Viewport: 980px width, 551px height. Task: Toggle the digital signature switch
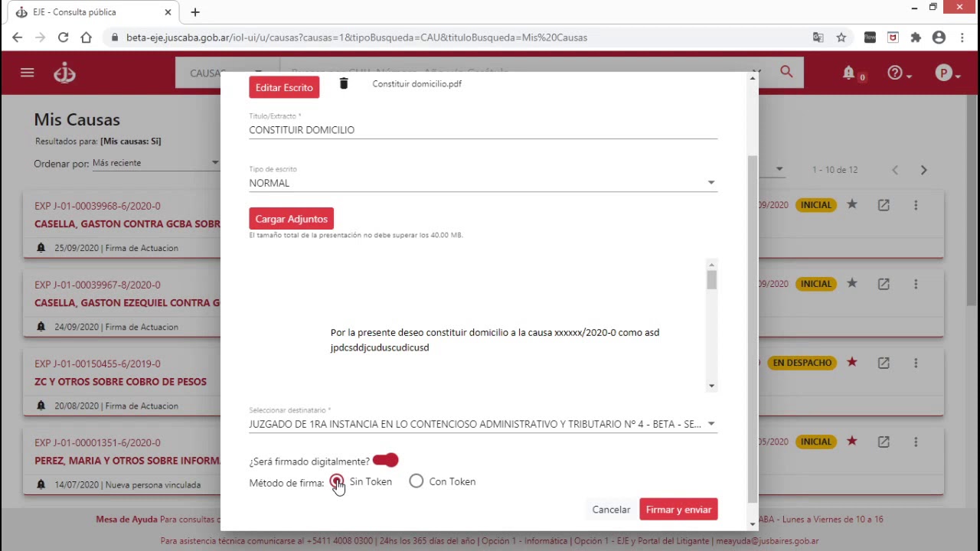[x=386, y=460]
